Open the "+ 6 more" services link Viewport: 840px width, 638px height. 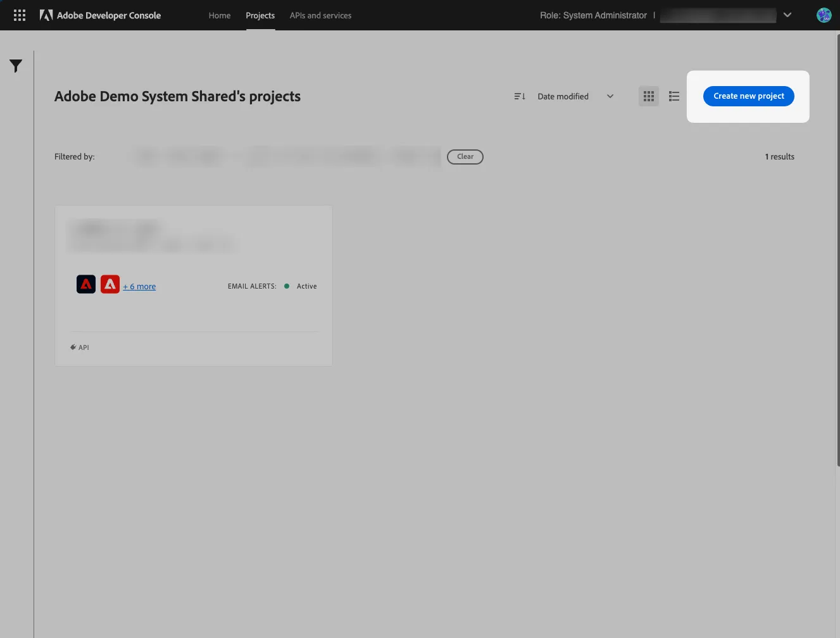139,287
